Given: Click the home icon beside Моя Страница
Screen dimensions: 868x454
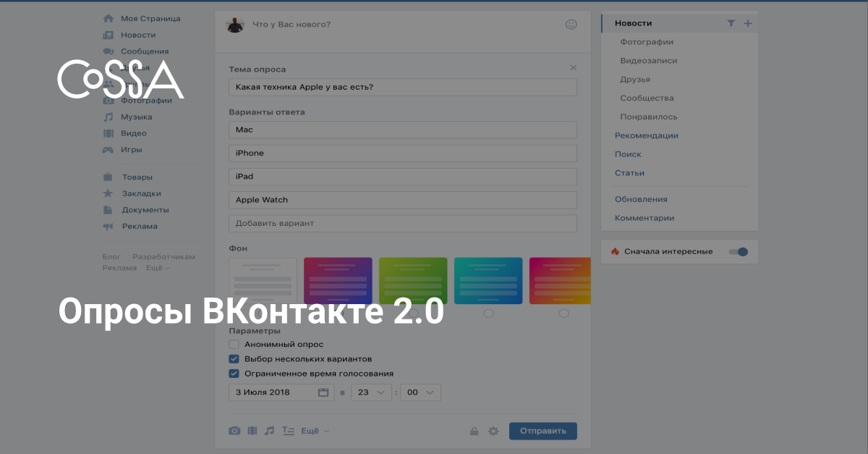Looking at the screenshot, I should tap(109, 18).
